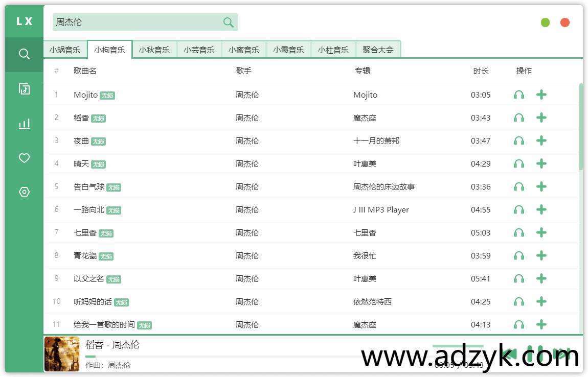Image resolution: width=588 pixels, height=377 pixels.
Task: Open the songlist icon in the sidebar
Action: pos(24,89)
